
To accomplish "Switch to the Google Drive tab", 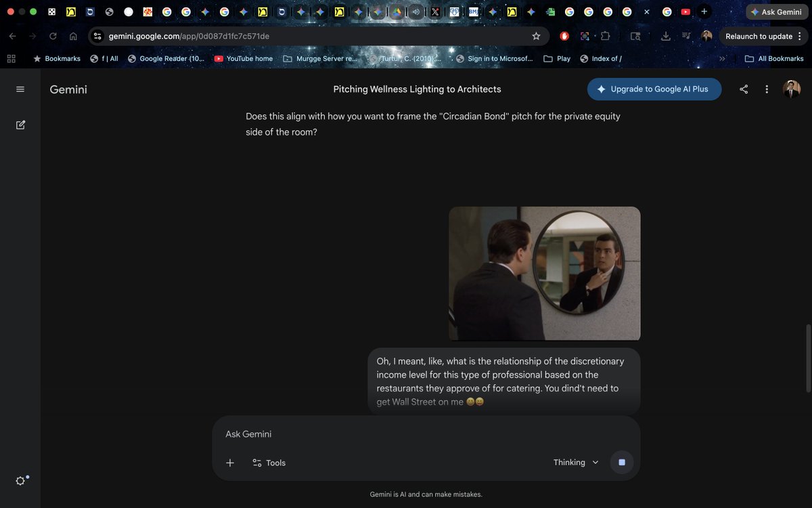I will pos(397,12).
